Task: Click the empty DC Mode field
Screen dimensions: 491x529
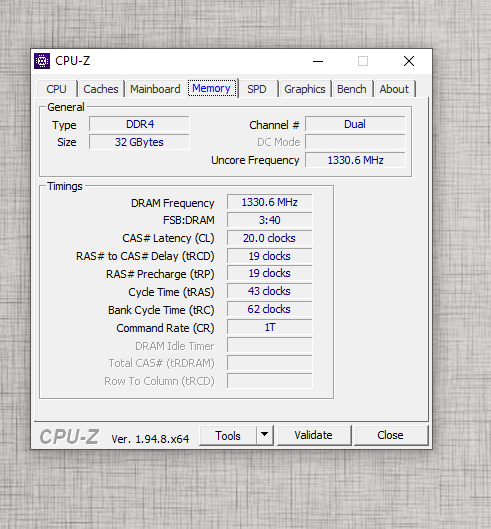Action: click(355, 142)
